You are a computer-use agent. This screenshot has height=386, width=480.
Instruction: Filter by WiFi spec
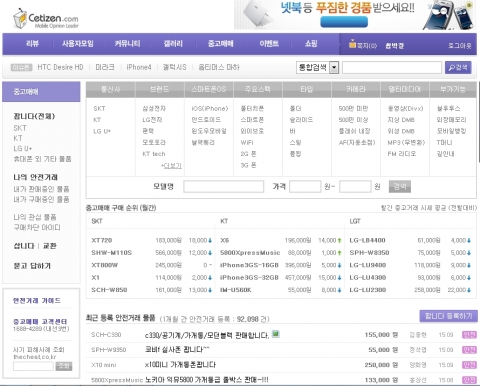coord(247,143)
